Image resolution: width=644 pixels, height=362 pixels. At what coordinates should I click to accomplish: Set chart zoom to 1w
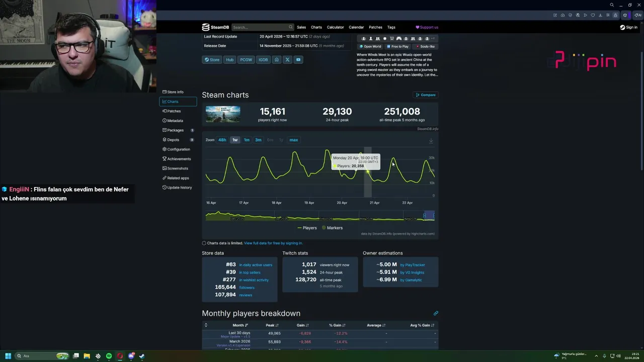pyautogui.click(x=235, y=140)
